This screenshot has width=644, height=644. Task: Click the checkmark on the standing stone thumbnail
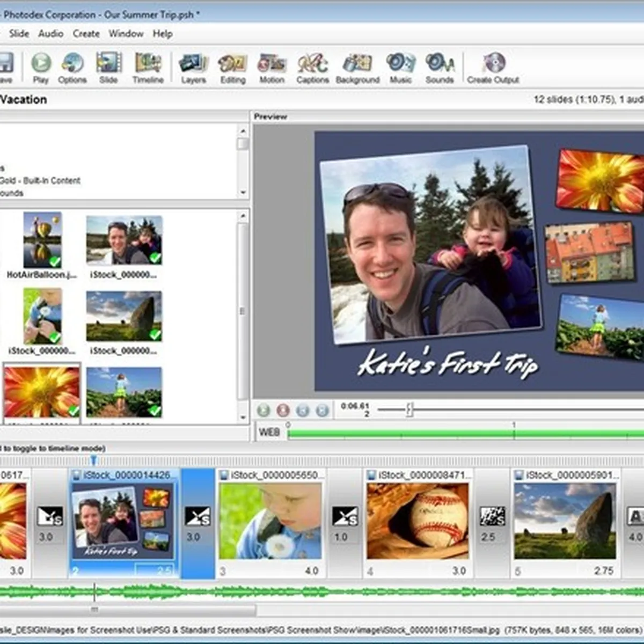click(x=155, y=335)
